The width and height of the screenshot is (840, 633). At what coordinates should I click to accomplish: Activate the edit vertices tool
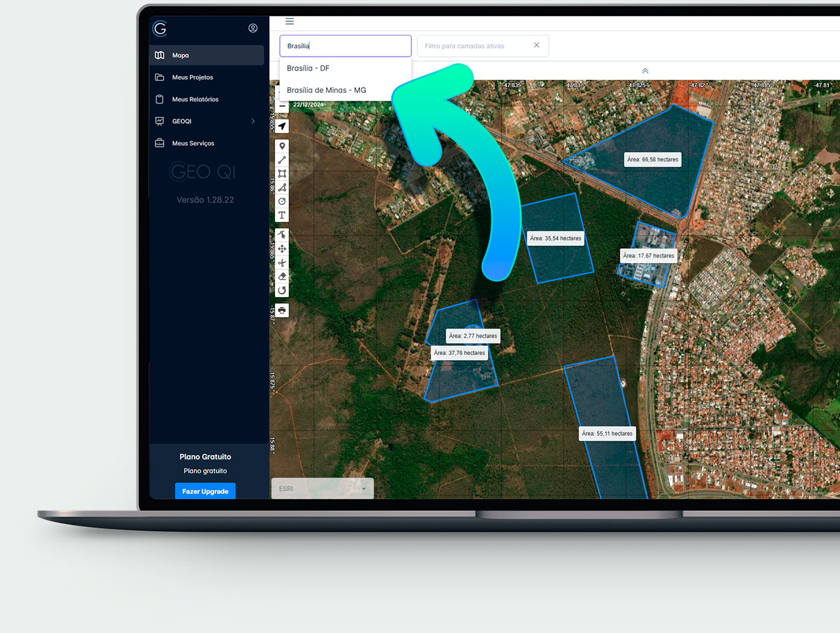(282, 235)
